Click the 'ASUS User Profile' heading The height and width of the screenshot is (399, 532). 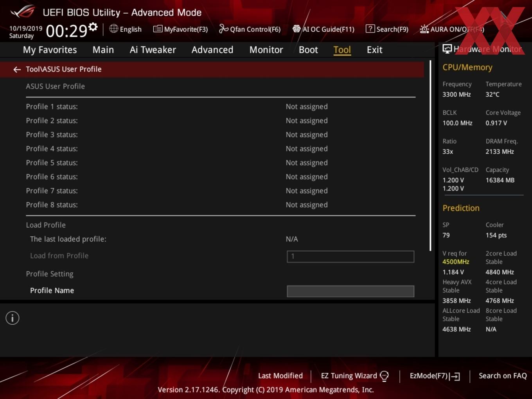[x=55, y=86]
